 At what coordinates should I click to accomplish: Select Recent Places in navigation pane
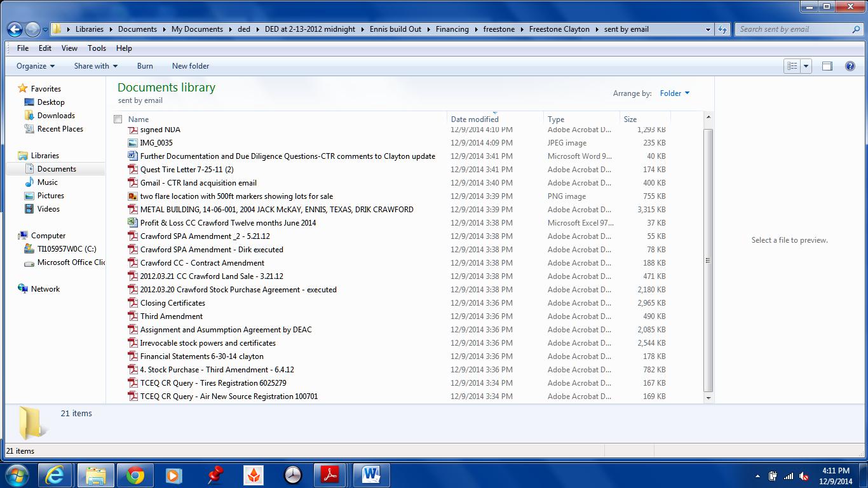pos(60,129)
